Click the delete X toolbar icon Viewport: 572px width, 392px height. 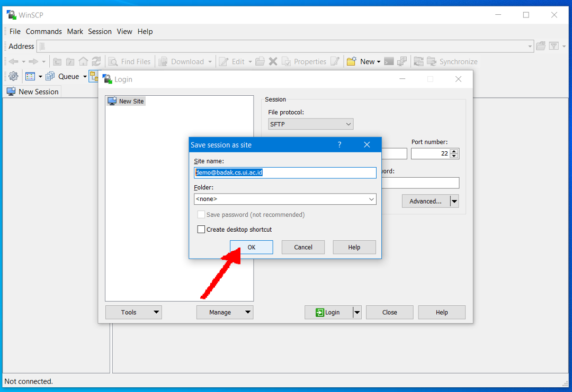click(273, 61)
